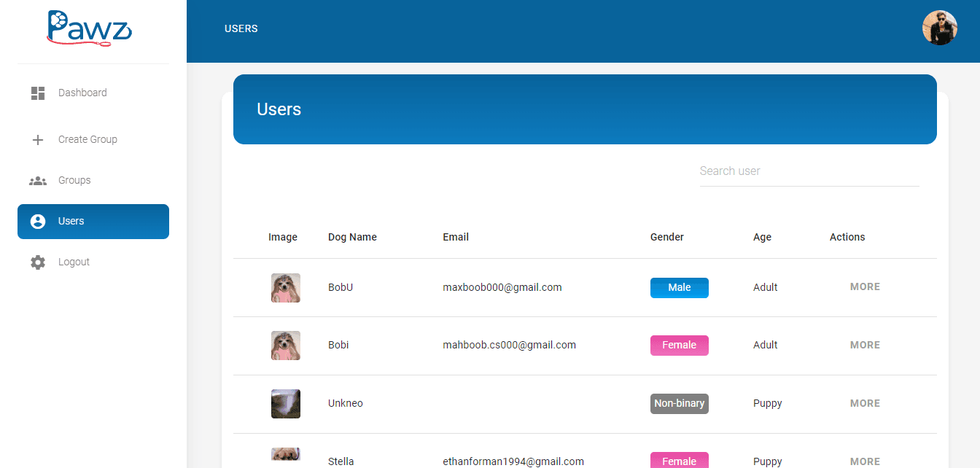Navigate to Dashboard from the sidebar

click(x=82, y=93)
